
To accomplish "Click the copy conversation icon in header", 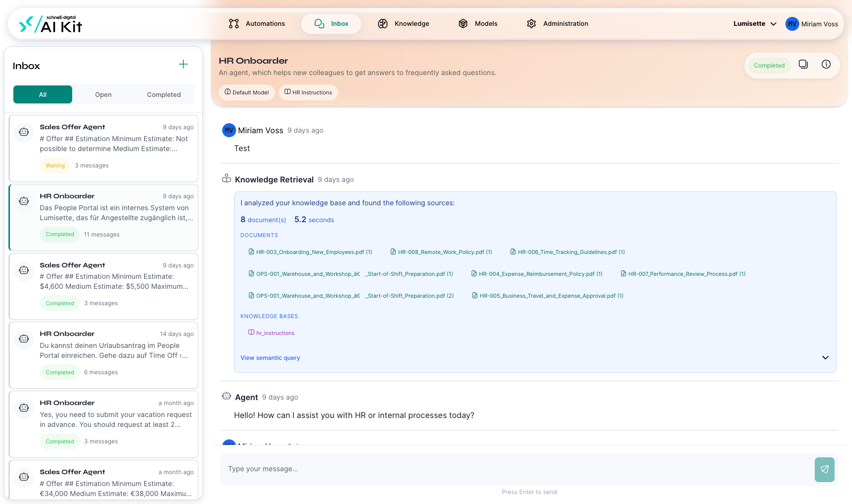I will coord(803,64).
